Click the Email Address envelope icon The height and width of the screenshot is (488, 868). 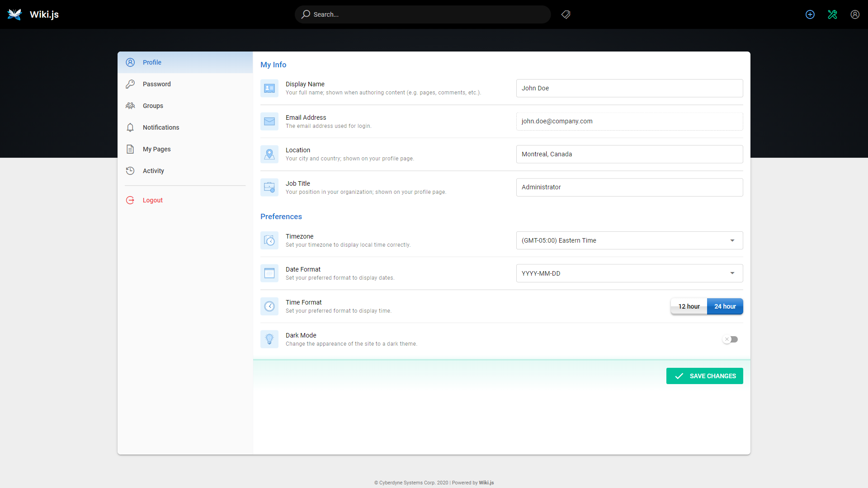tap(269, 121)
